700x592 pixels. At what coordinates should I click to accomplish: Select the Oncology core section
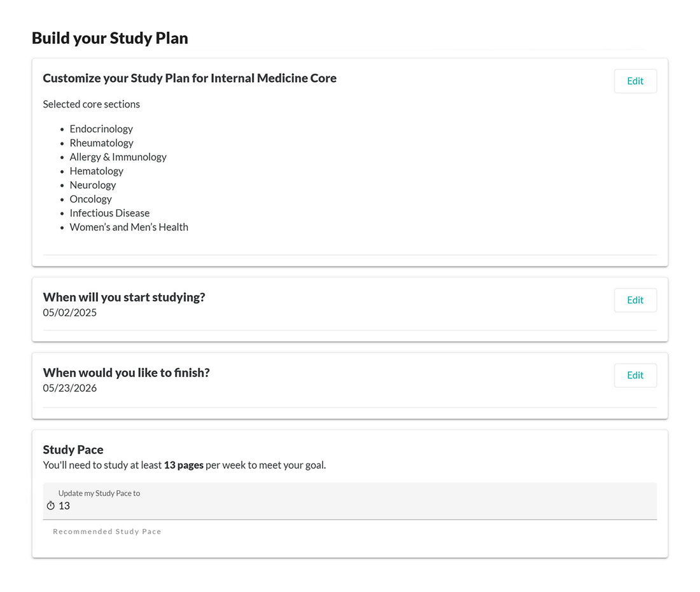coord(90,198)
